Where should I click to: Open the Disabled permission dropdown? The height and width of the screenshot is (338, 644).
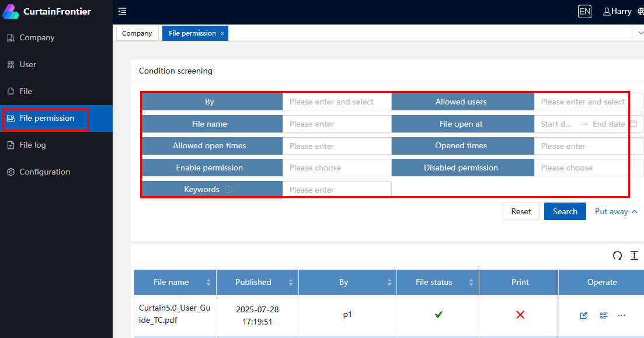(589, 168)
